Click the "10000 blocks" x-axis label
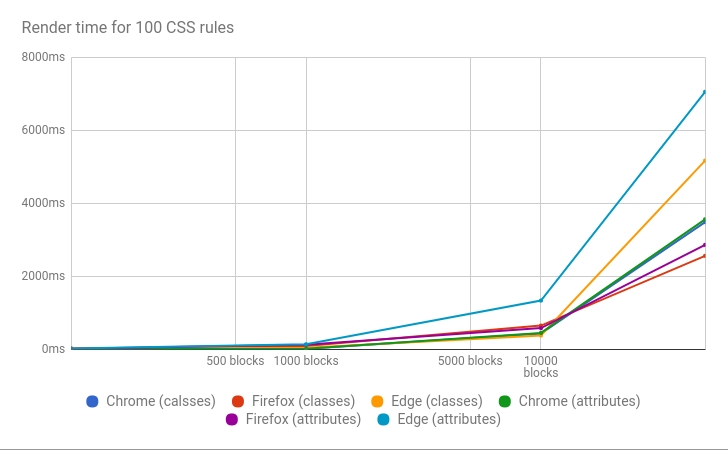The height and width of the screenshot is (450, 728). [x=541, y=366]
